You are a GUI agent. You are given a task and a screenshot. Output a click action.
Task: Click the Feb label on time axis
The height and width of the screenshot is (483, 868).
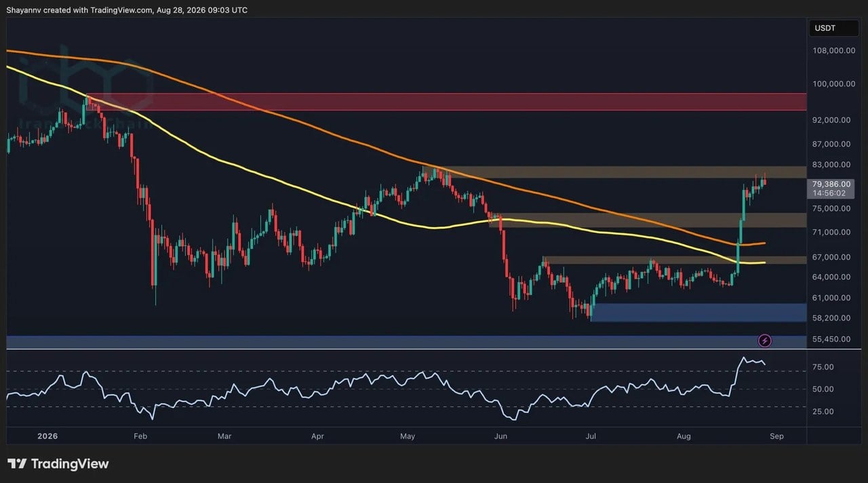140,436
